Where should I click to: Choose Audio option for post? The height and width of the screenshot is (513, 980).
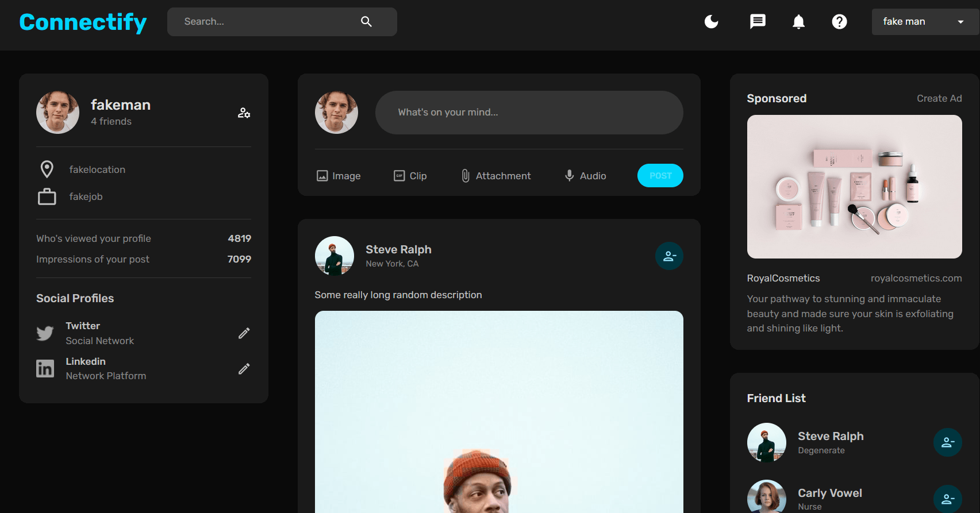(x=585, y=176)
